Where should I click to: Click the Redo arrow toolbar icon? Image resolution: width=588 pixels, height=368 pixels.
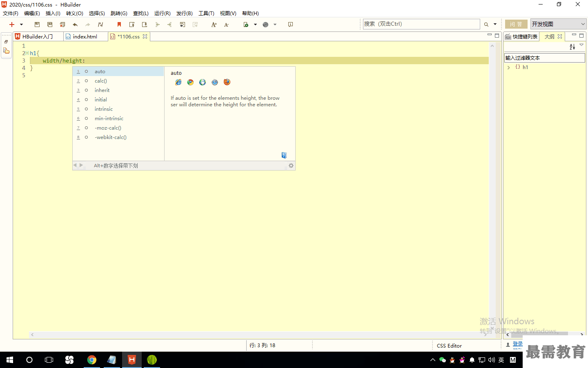[x=87, y=25]
